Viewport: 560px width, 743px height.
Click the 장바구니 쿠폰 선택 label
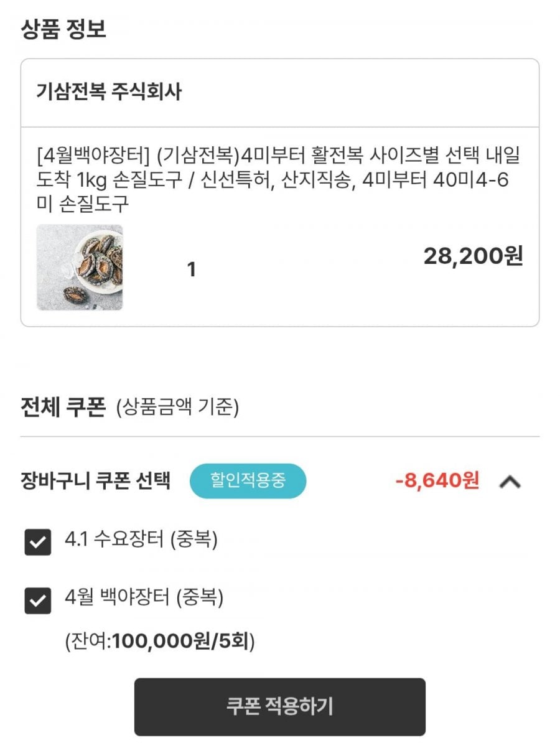pyautogui.click(x=95, y=481)
